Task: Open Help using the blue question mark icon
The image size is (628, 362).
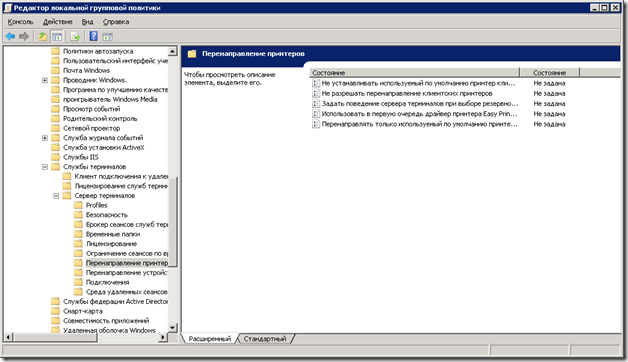Action: tap(93, 36)
